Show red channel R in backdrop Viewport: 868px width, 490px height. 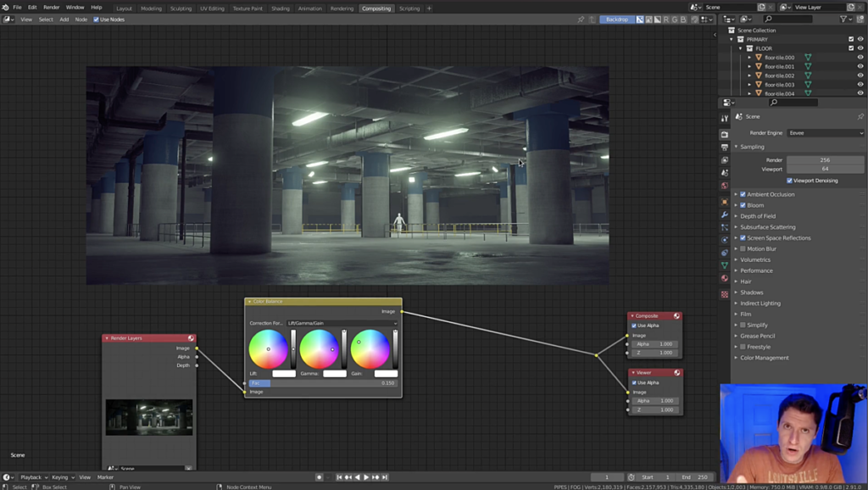[x=666, y=19]
